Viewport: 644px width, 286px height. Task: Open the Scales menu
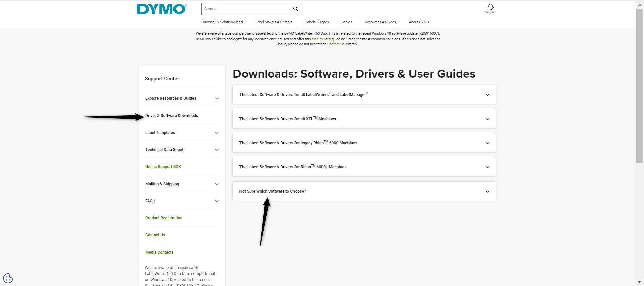[x=347, y=22]
